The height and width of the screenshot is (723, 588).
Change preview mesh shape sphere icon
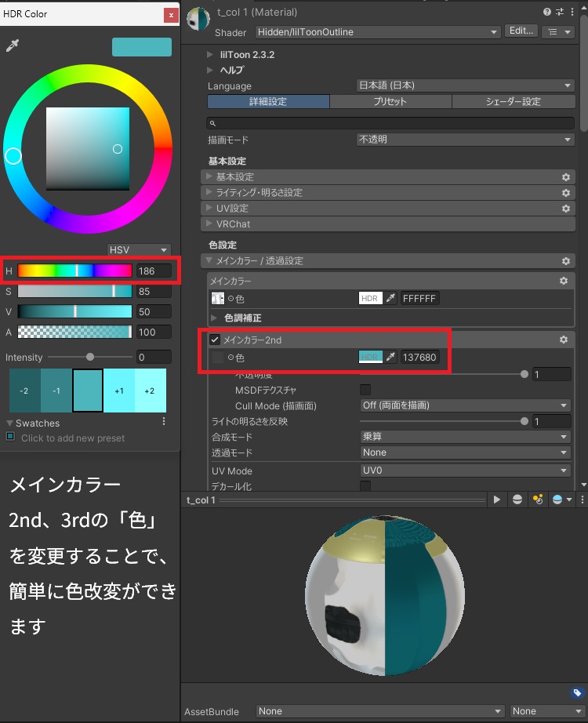coord(517,500)
